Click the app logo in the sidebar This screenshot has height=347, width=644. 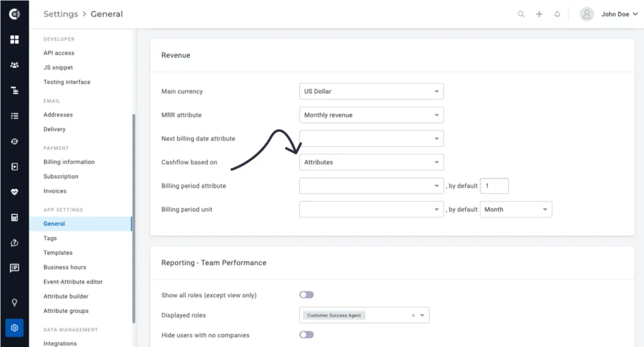14,14
